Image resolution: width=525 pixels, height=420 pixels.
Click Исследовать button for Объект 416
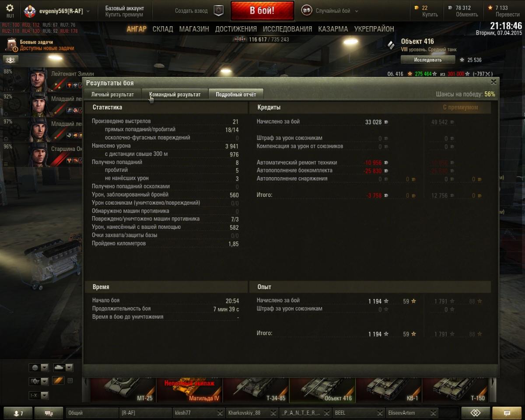click(428, 59)
